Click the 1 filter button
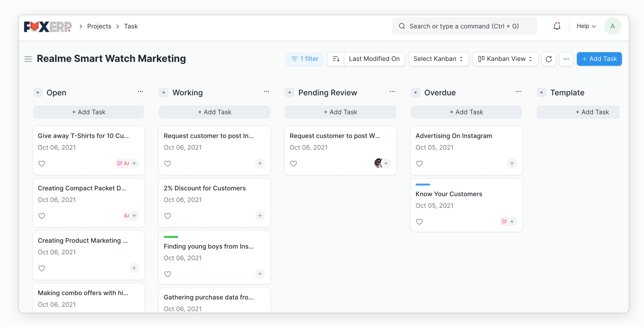 pyautogui.click(x=304, y=59)
